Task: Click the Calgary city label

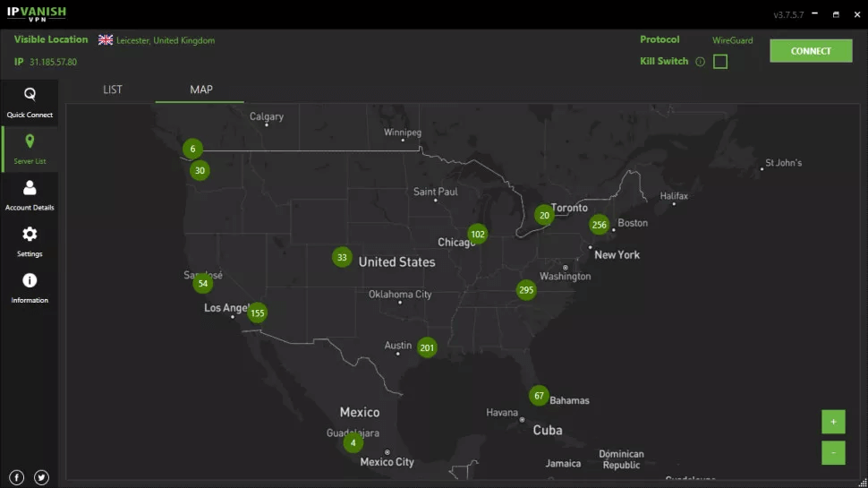Action: click(x=267, y=116)
